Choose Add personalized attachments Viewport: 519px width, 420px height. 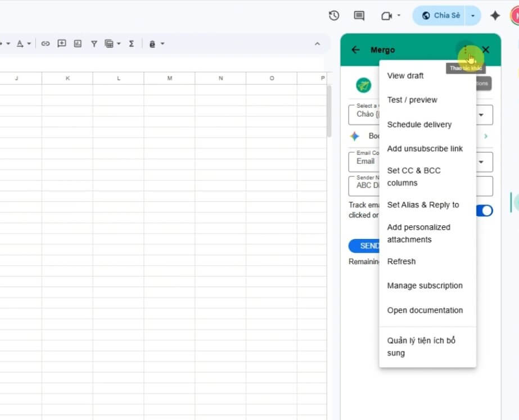click(x=427, y=233)
